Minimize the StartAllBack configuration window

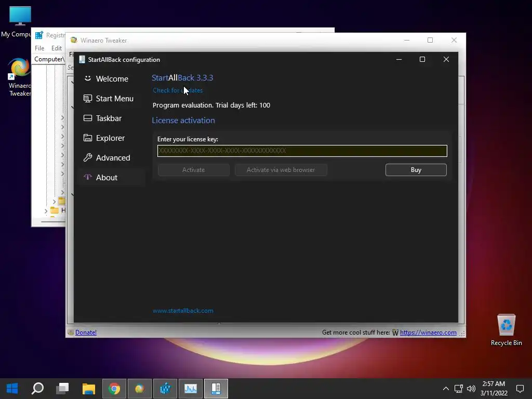pos(399,59)
